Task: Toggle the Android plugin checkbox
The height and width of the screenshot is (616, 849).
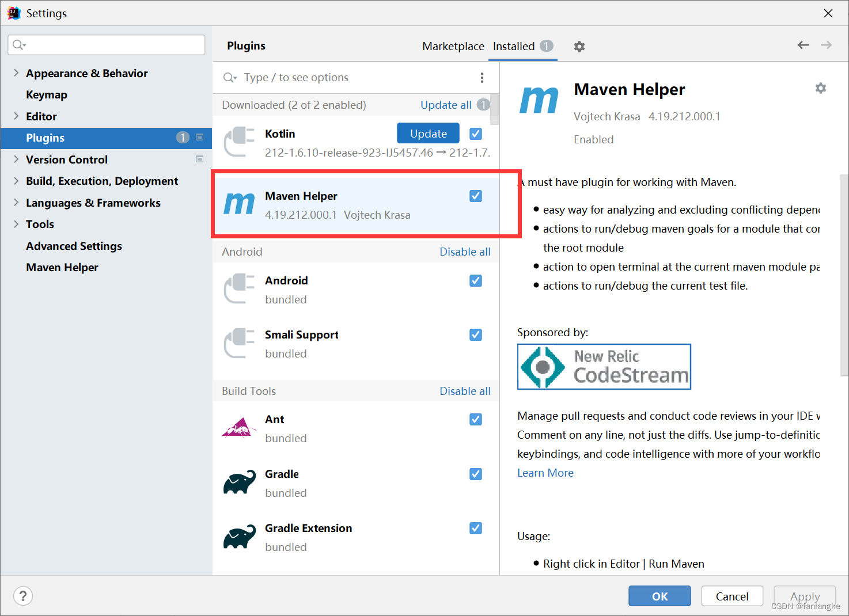Action: [476, 280]
